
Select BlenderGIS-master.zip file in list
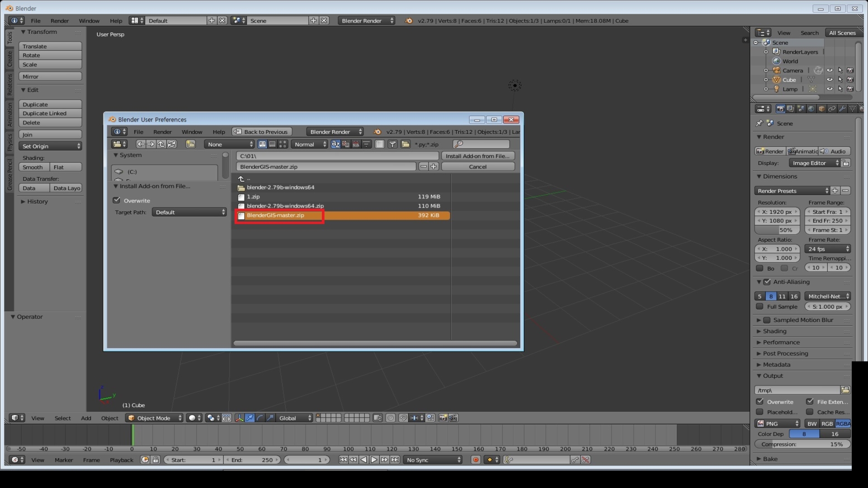click(342, 215)
